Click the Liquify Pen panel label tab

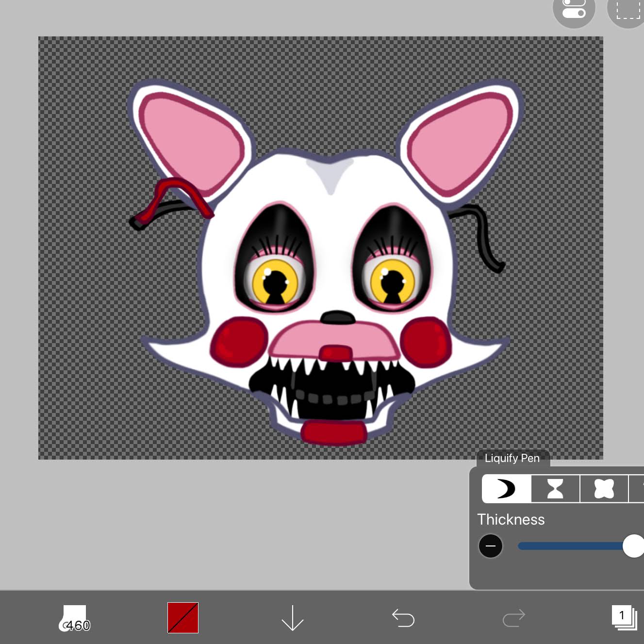(512, 458)
